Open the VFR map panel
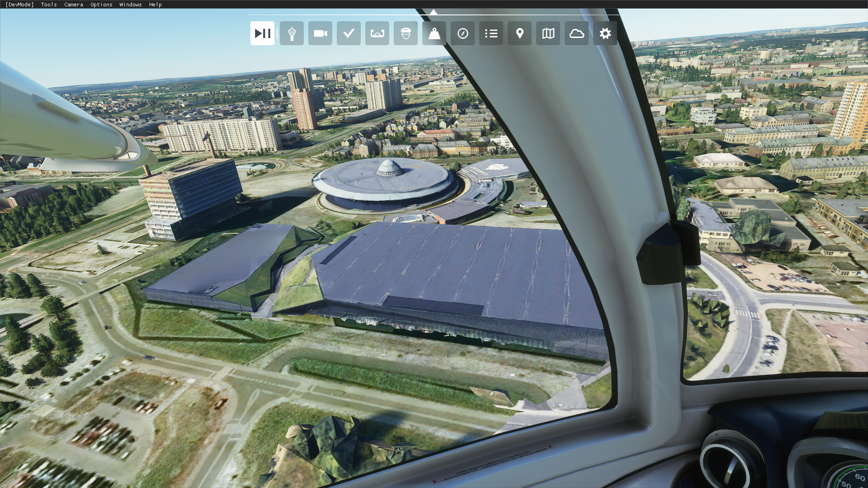The width and height of the screenshot is (868, 488). [548, 33]
